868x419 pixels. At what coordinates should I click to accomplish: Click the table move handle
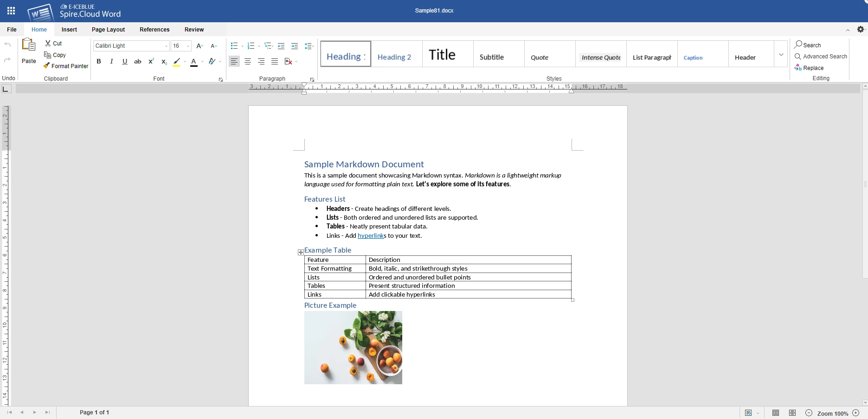click(x=301, y=253)
